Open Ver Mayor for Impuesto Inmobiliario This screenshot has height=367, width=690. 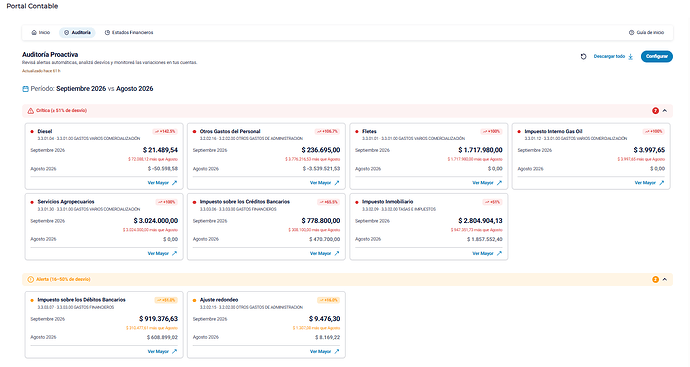(487, 253)
